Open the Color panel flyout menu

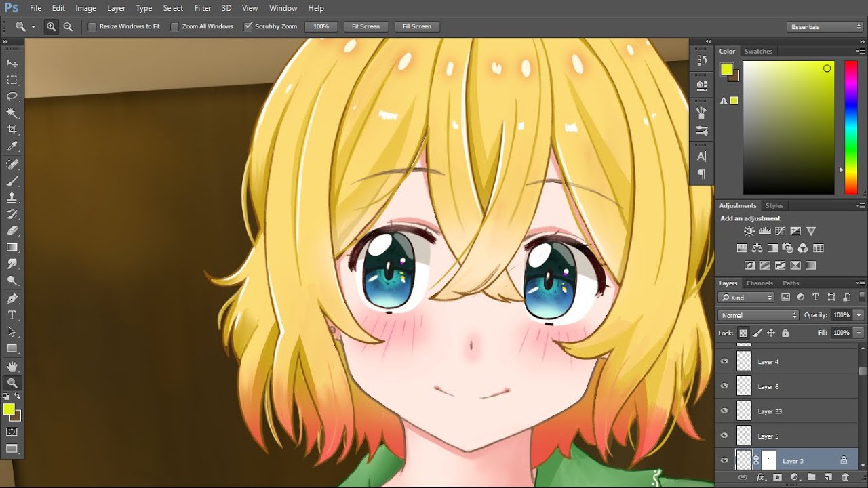[x=861, y=51]
